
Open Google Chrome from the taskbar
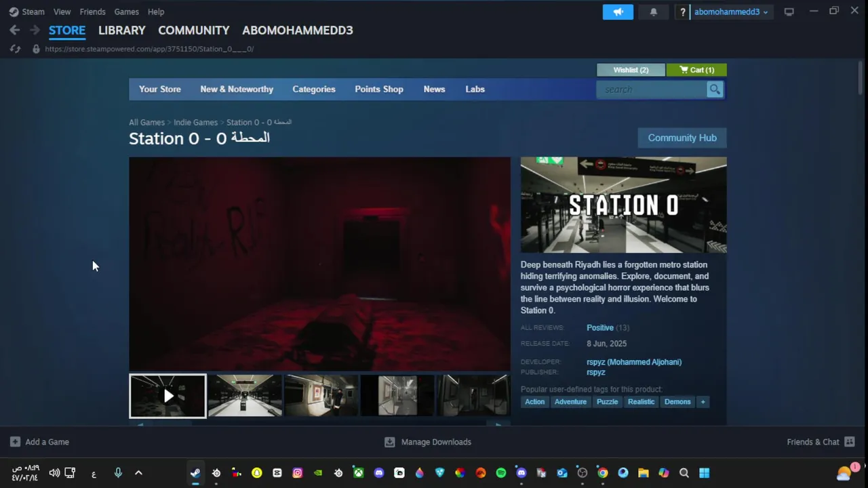[603, 473]
